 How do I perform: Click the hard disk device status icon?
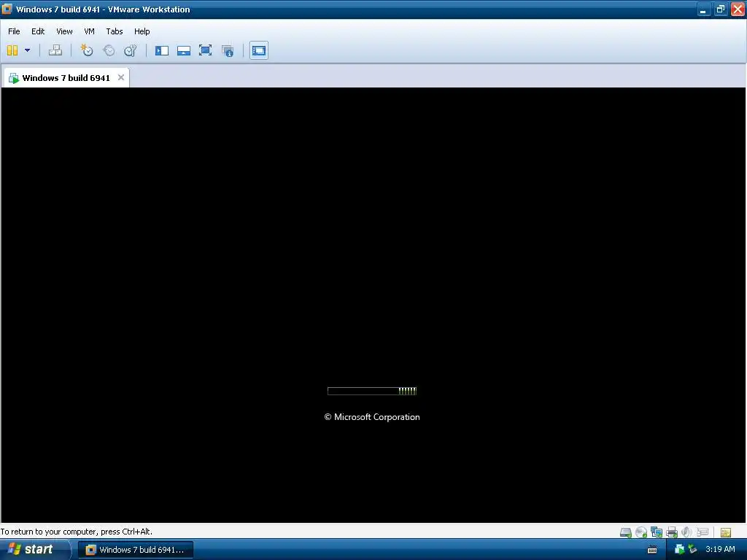pos(626,532)
